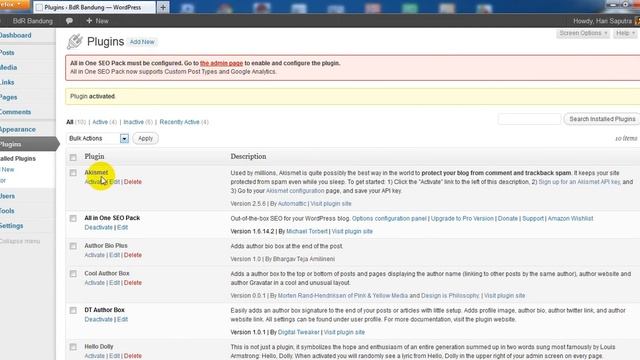Image resolution: width=640 pixels, height=360 pixels.
Task: Check the Author Bio Plus checkbox
Action: (x=73, y=246)
